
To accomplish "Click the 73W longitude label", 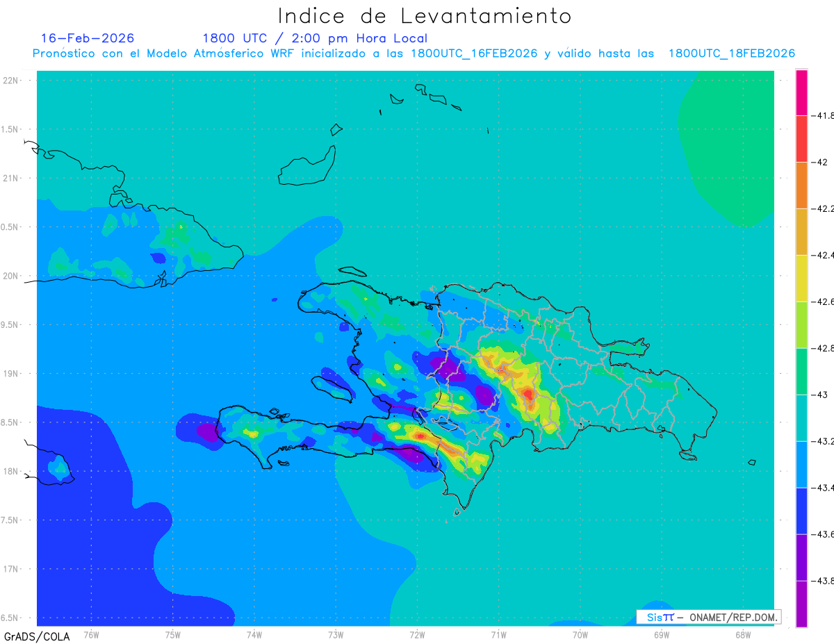I will (336, 634).
